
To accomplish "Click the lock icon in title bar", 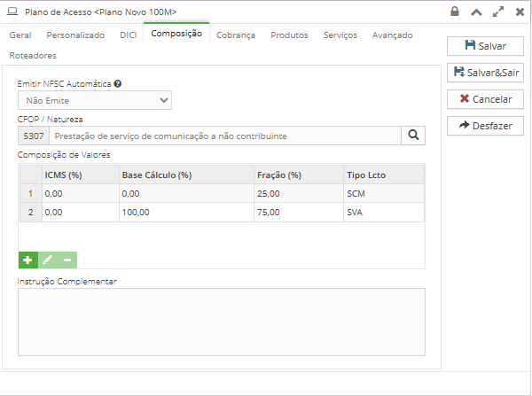I will [x=455, y=12].
